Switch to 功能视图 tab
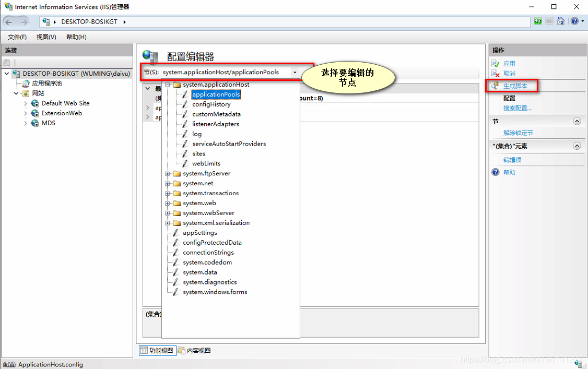This screenshot has height=369, width=588. pos(158,351)
